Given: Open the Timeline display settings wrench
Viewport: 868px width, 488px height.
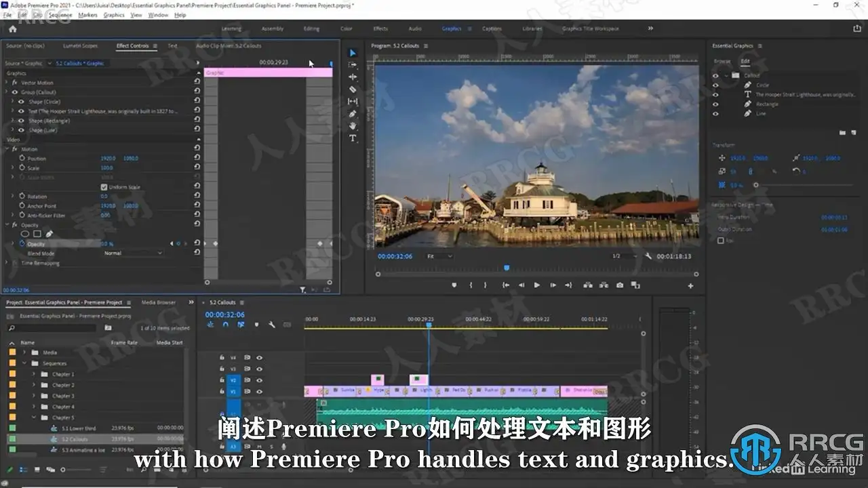Looking at the screenshot, I should (x=272, y=325).
